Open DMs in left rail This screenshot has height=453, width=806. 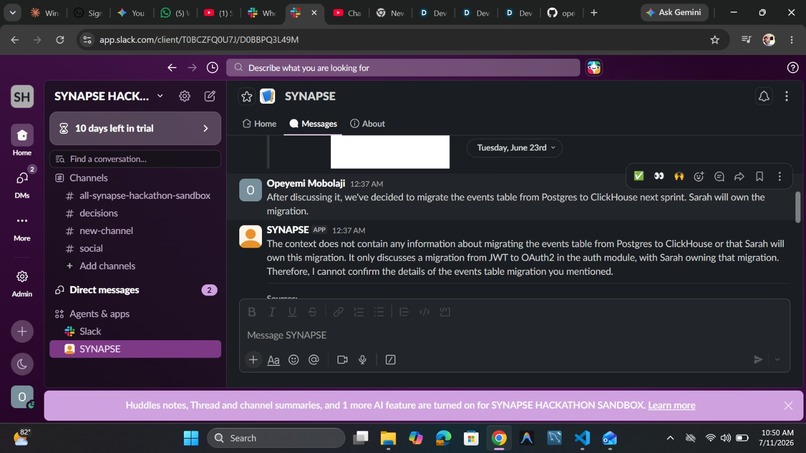22,183
